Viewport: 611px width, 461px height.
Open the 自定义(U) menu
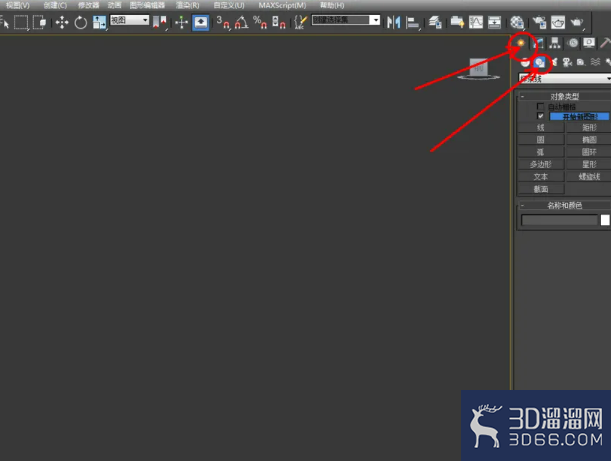click(x=229, y=5)
